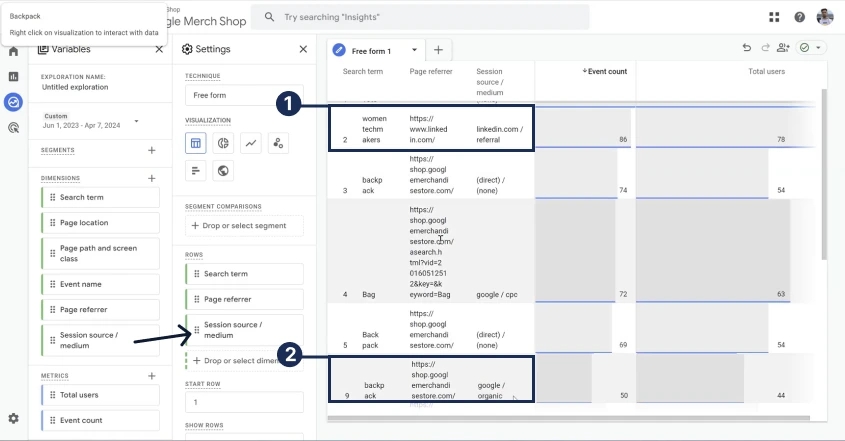This screenshot has height=441, width=845.
Task: Click the pencil icon on Free form 1 tab
Action: click(339, 50)
